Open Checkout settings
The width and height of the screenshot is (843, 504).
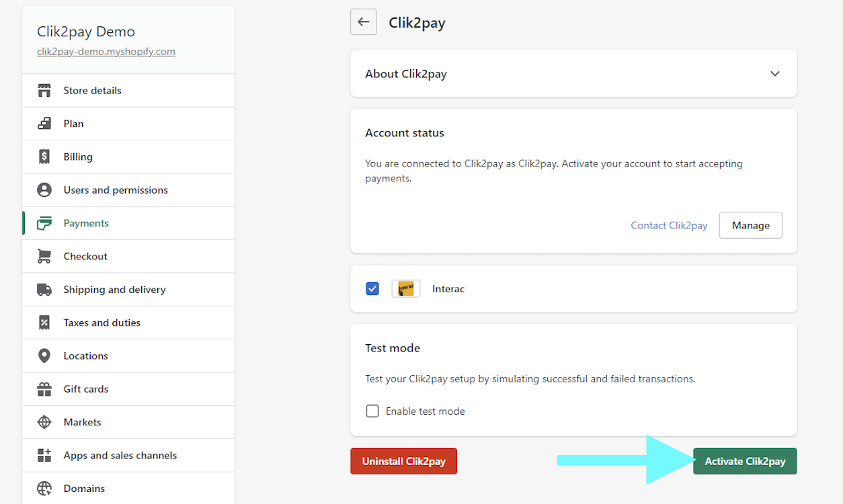(x=128, y=256)
